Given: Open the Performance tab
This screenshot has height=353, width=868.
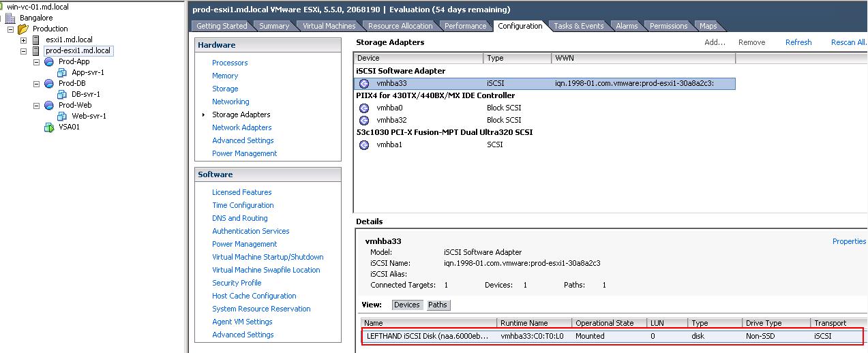Looking at the screenshot, I should point(466,26).
